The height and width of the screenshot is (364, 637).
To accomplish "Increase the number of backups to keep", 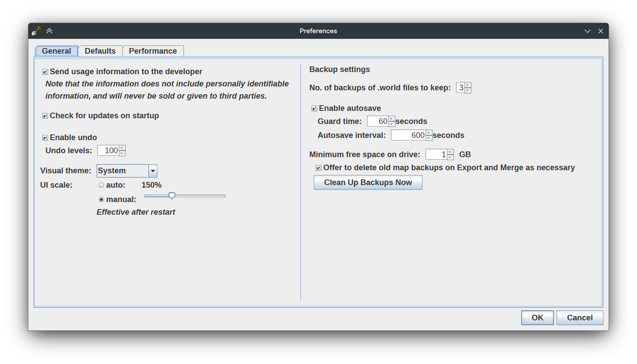I will [x=468, y=85].
